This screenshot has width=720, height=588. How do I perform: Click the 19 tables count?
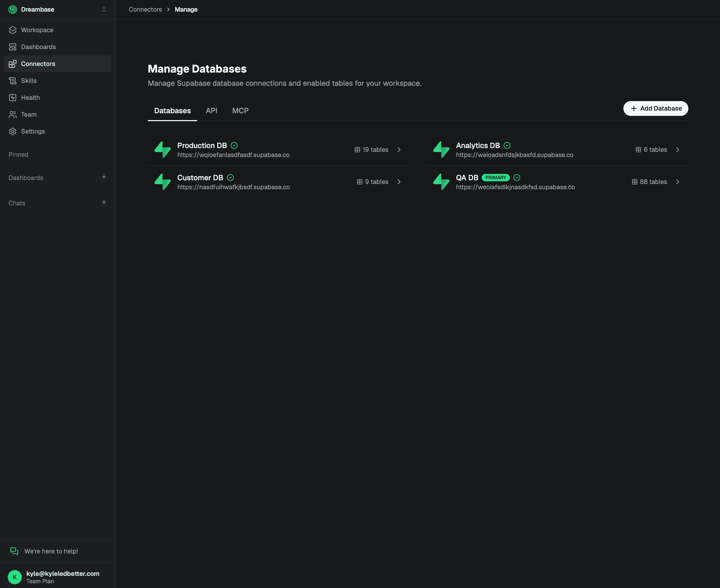pos(375,150)
